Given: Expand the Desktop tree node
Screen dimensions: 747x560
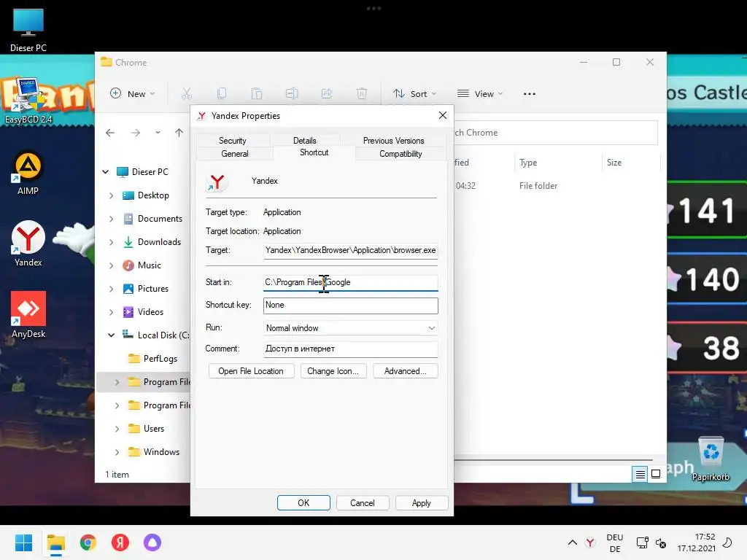Looking at the screenshot, I should click(112, 195).
